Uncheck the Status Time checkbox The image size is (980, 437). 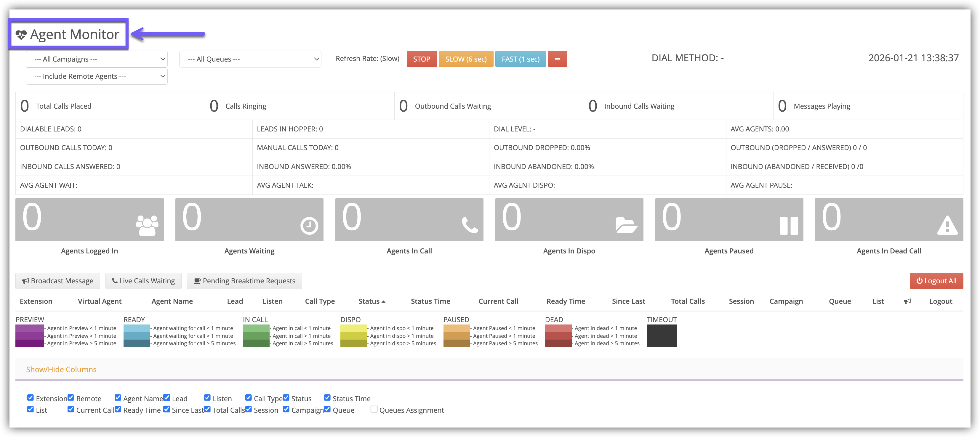pyautogui.click(x=327, y=398)
